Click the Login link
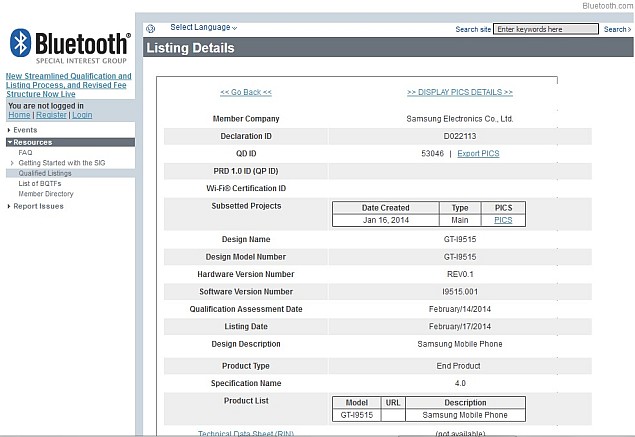Viewport: 635px width, 437px height. coord(82,115)
